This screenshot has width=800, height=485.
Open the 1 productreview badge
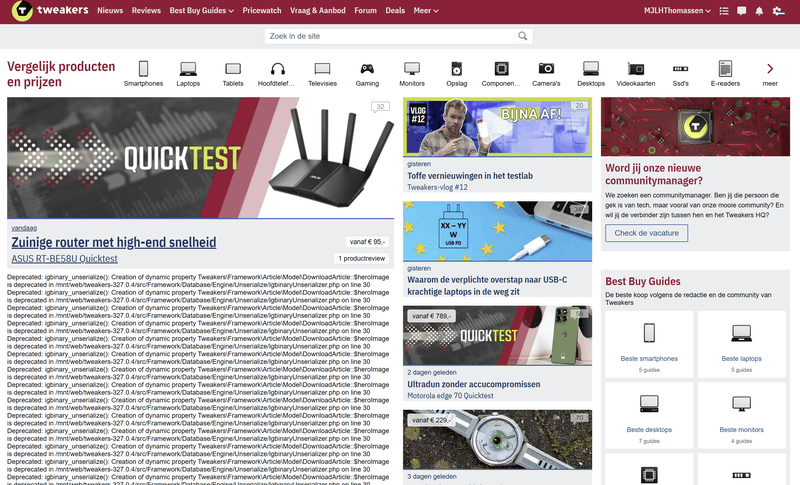361,259
